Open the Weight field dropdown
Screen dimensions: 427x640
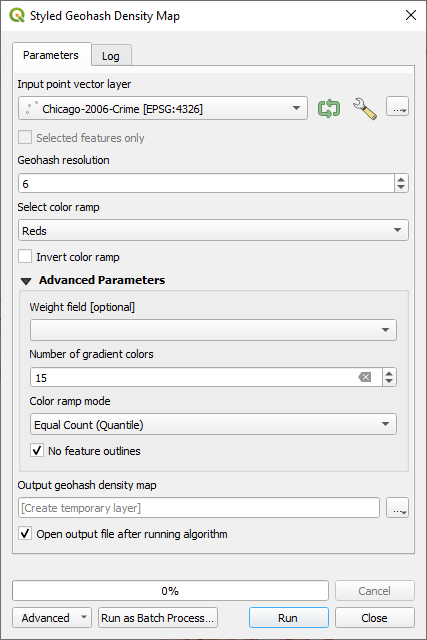(213, 330)
